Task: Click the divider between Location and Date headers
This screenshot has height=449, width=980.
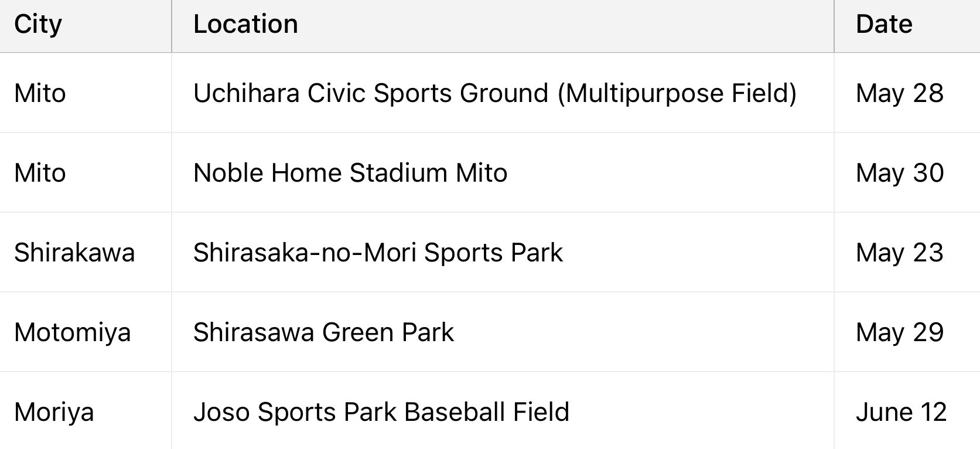Action: point(834,26)
